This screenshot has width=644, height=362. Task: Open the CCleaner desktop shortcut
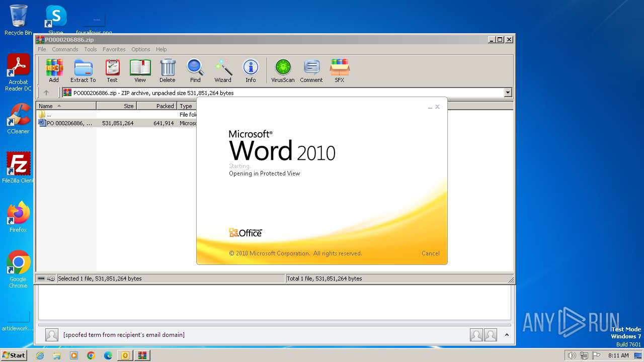click(x=18, y=119)
